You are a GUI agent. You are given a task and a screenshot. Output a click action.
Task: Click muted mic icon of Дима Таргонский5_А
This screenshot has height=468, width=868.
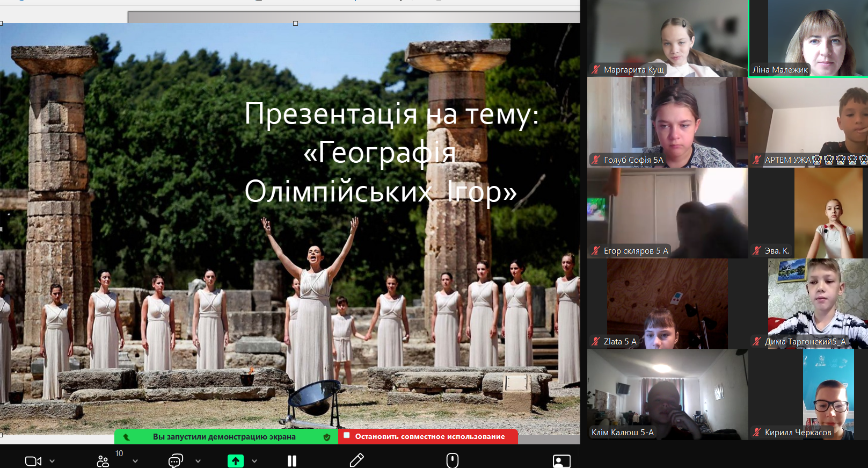pos(757,341)
